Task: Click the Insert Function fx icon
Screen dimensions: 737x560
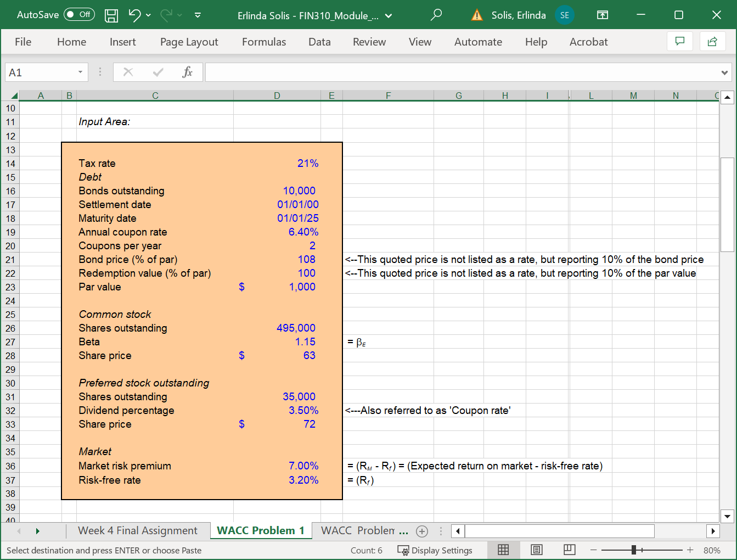Action: (187, 72)
